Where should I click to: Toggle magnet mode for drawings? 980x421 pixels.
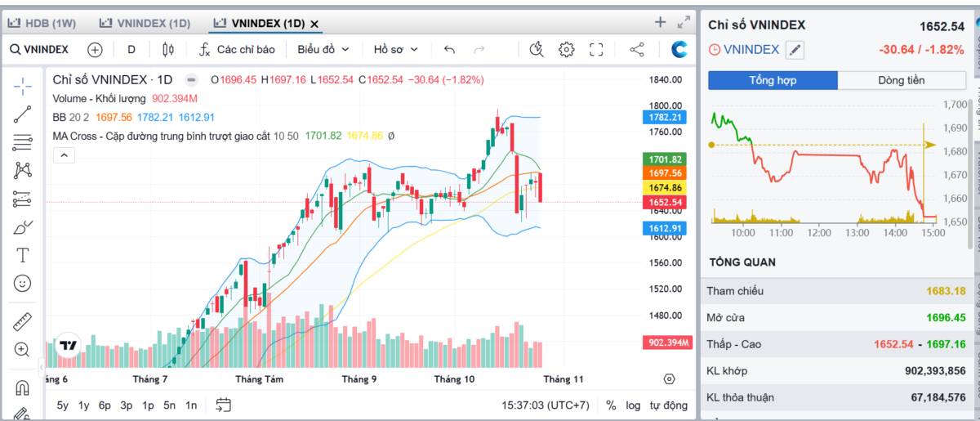tap(23, 387)
